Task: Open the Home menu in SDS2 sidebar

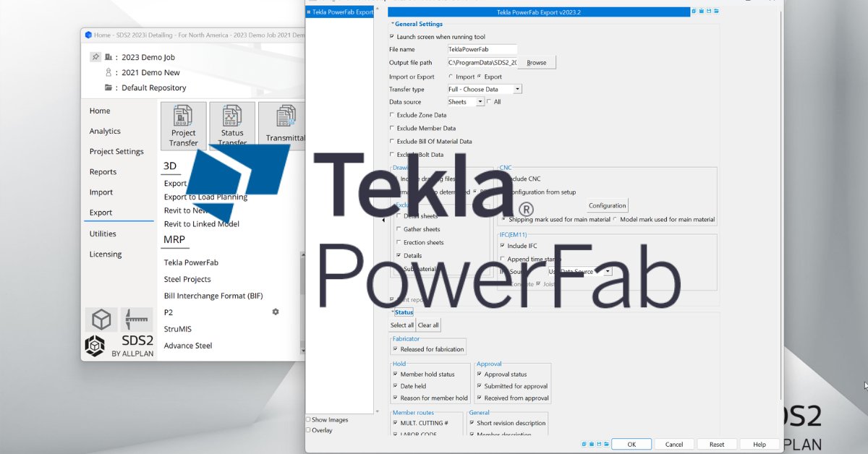Action: point(100,111)
